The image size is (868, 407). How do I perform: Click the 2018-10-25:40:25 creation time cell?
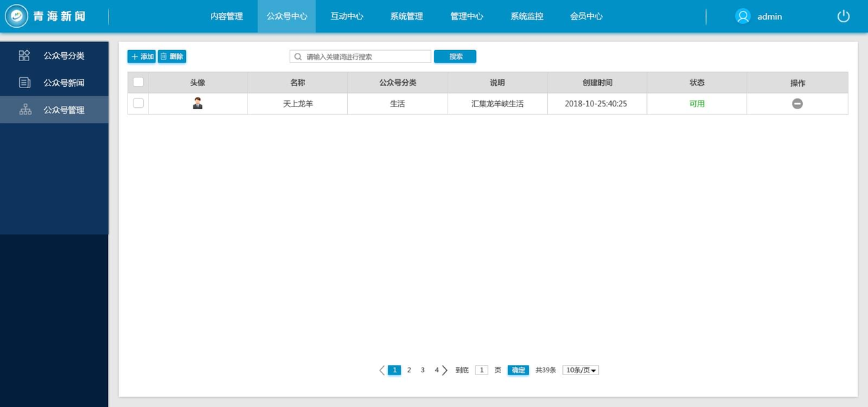[x=597, y=104]
